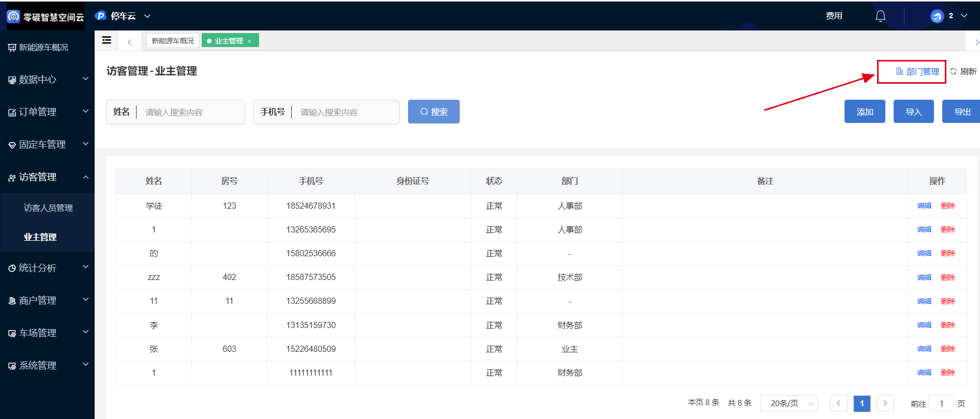Expand the 车场管理 sidebar menu
Screen dimensions: 980x419
point(47,333)
